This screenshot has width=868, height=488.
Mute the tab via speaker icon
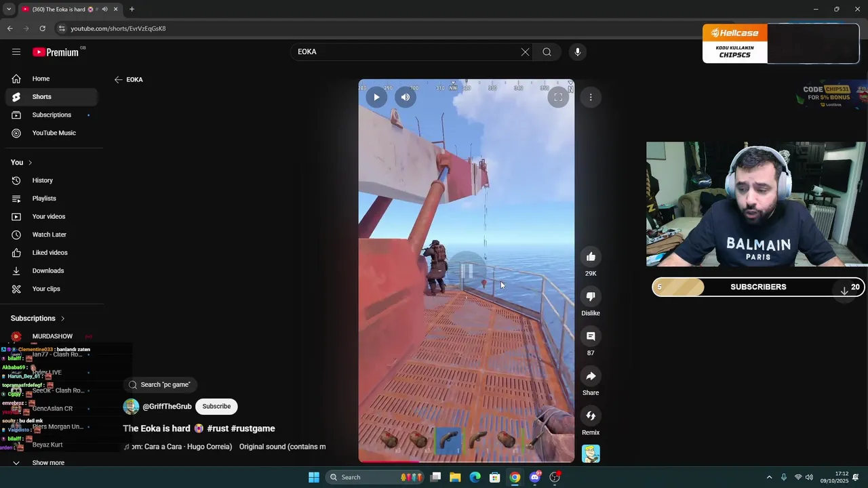click(x=104, y=9)
